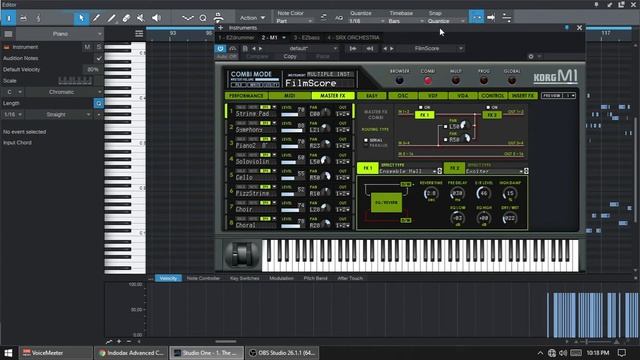Open Windows Start menu
The height and width of the screenshot is (360, 640).
pos(9,353)
